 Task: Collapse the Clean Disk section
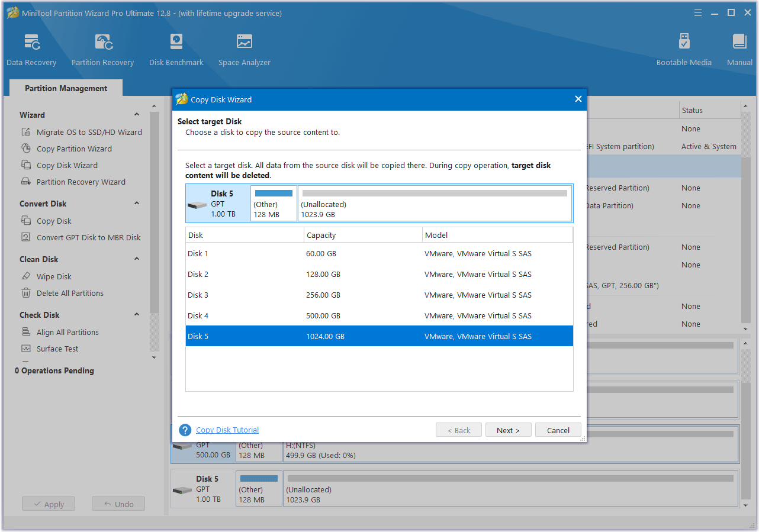(137, 259)
